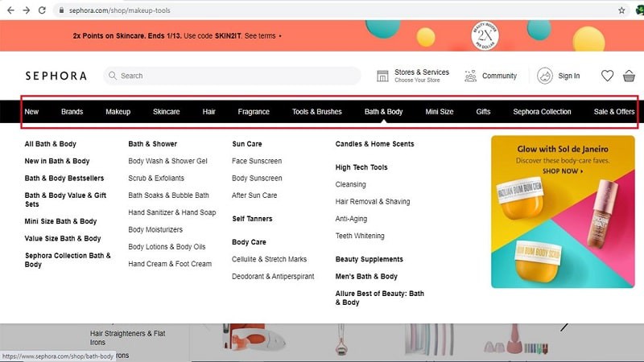Image resolution: width=644 pixels, height=362 pixels.
Task: Bookmark this page with the star icon
Action: coord(621,10)
